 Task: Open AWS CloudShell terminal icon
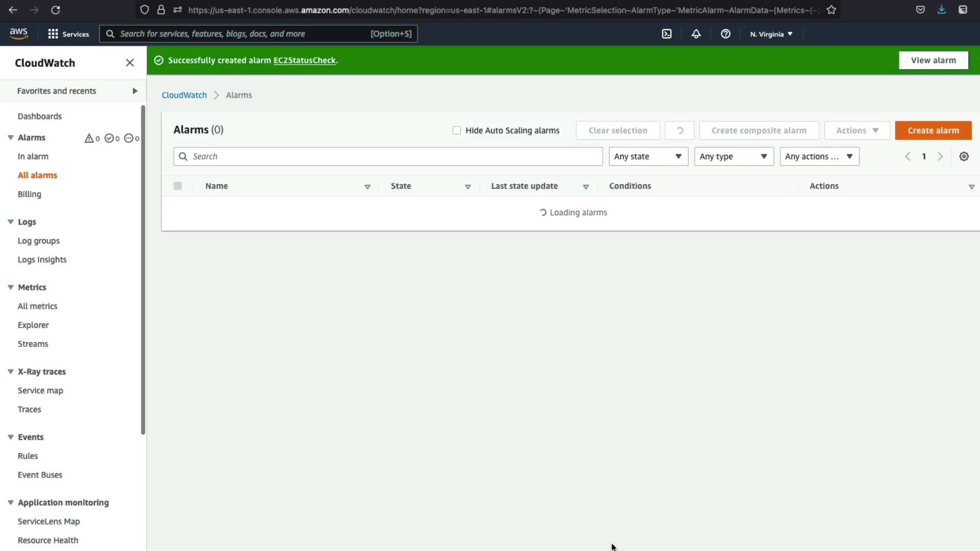point(667,34)
